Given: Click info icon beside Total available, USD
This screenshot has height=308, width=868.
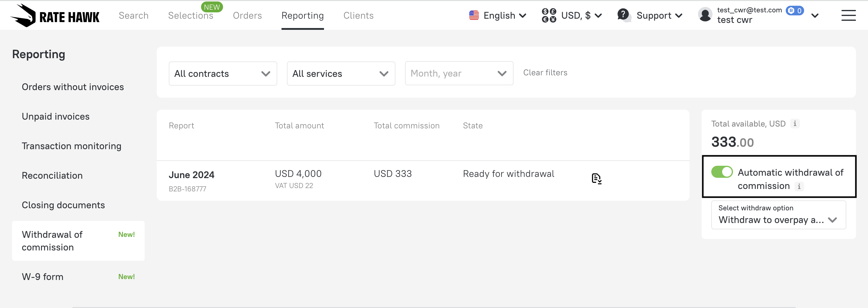Looking at the screenshot, I should pyautogui.click(x=795, y=124).
